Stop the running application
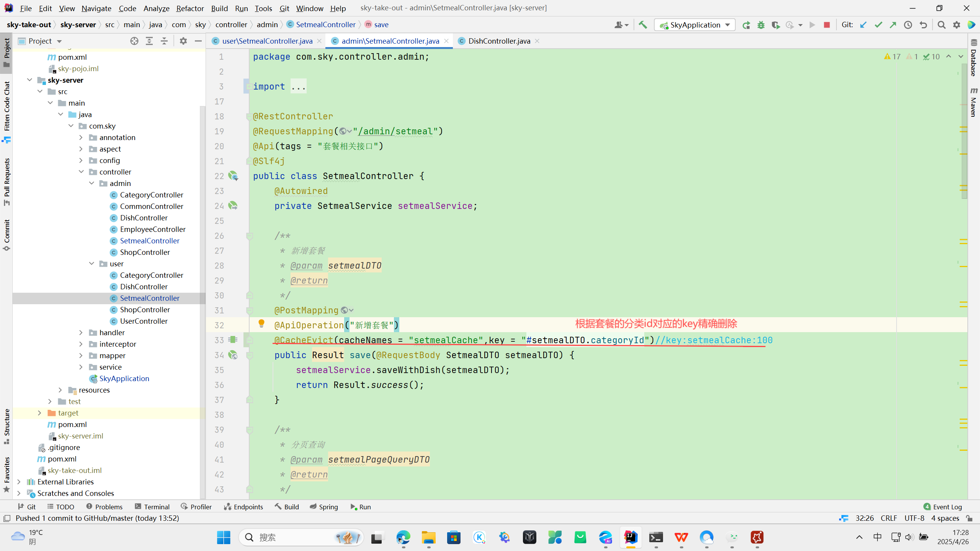The width and height of the screenshot is (980, 551). (827, 25)
